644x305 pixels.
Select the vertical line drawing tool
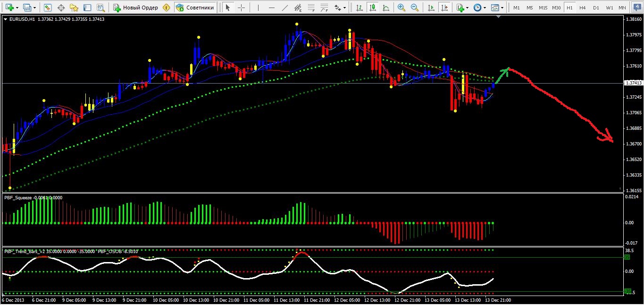pyautogui.click(x=258, y=8)
